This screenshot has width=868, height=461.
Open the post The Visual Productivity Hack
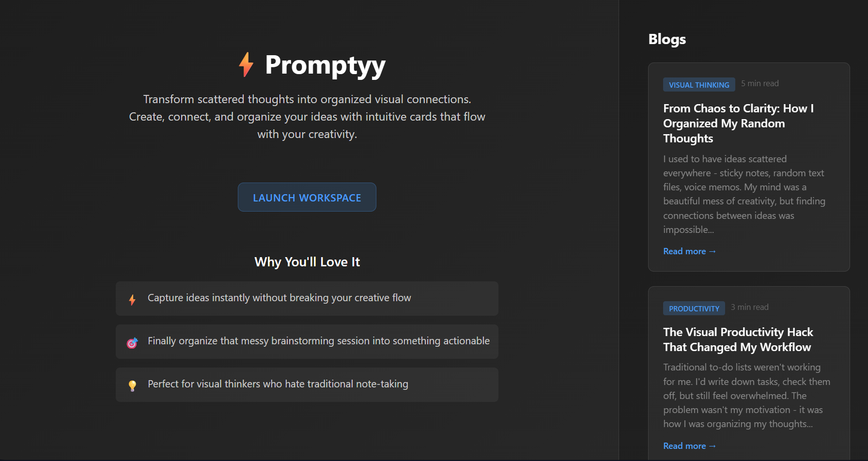738,339
